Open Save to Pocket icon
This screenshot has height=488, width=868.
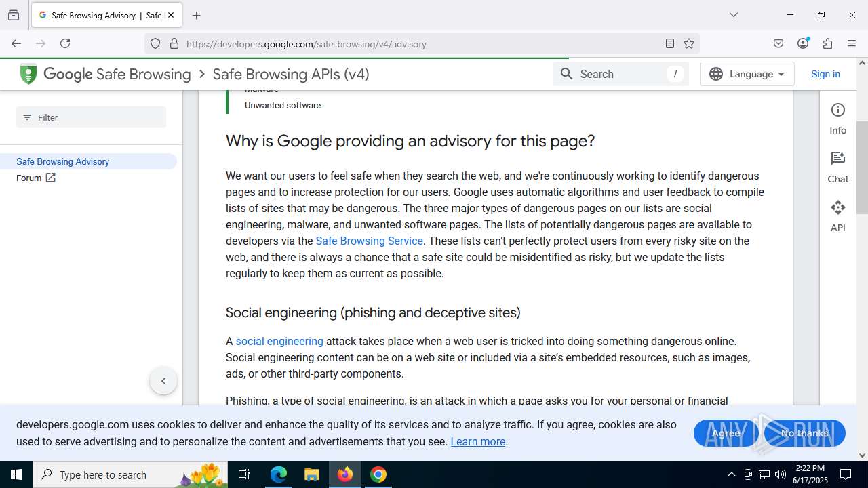778,43
